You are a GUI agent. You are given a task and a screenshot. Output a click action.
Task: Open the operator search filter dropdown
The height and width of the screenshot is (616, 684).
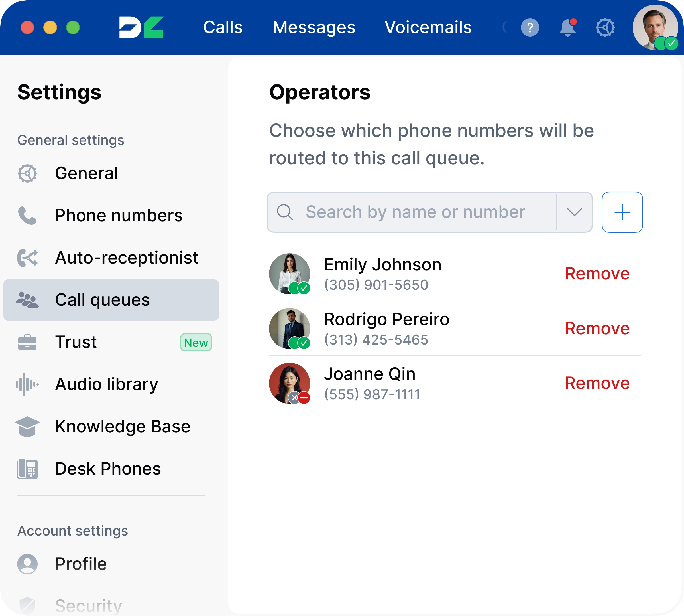574,212
